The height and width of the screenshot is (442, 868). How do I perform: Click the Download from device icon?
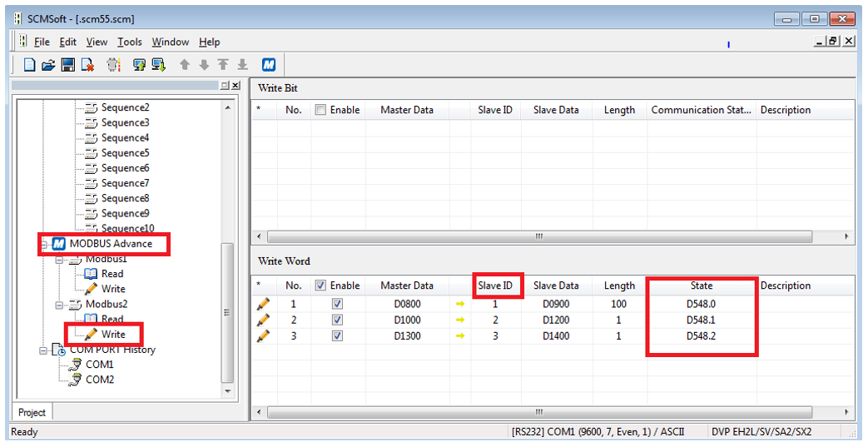pyautogui.click(x=158, y=65)
